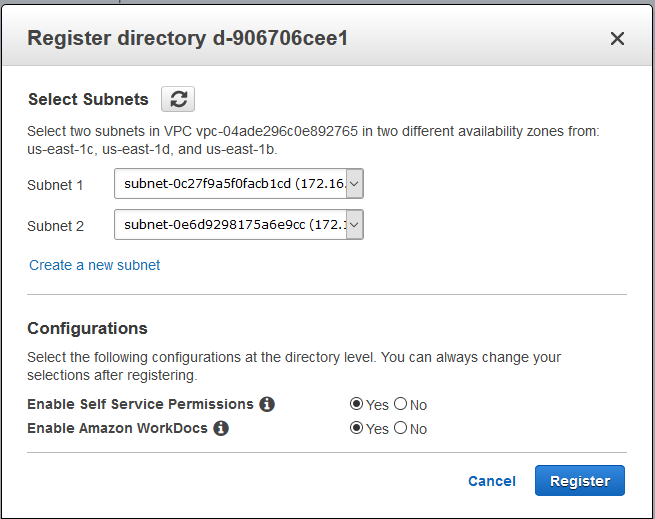Viewport: 655px width, 519px height.
Task: Click info icon for Self Service Permissions
Action: [267, 404]
